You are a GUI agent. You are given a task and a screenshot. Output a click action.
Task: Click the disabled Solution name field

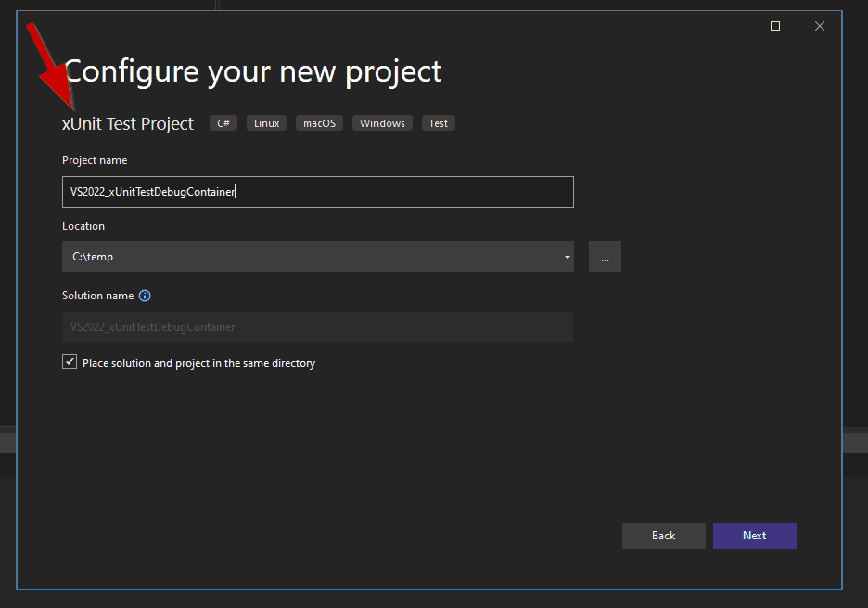pos(317,327)
